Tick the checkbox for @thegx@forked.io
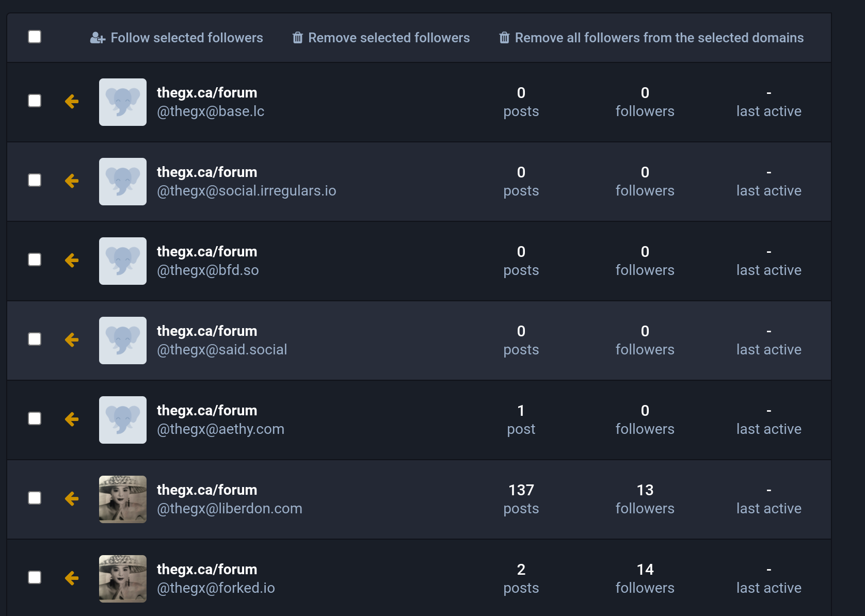This screenshot has width=865, height=616. tap(35, 577)
